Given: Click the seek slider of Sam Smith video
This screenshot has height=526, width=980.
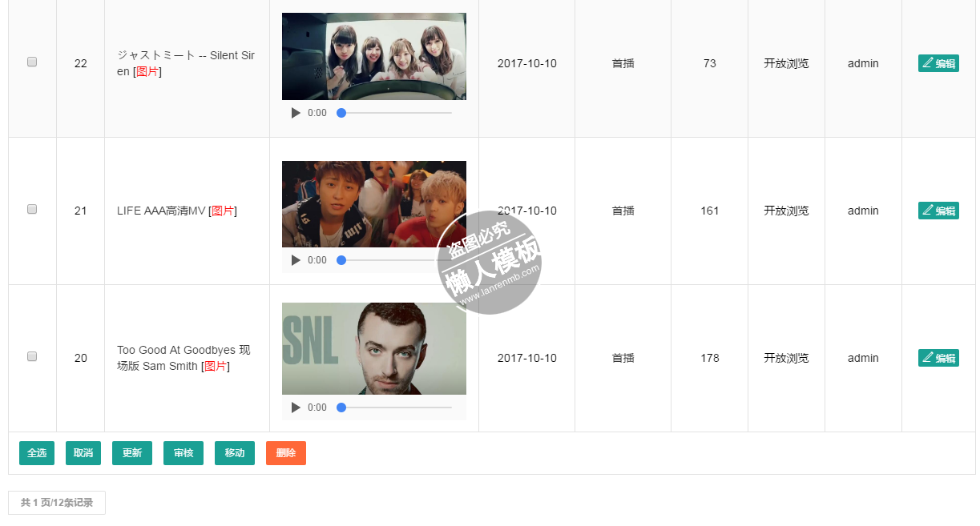Looking at the screenshot, I should point(395,408).
